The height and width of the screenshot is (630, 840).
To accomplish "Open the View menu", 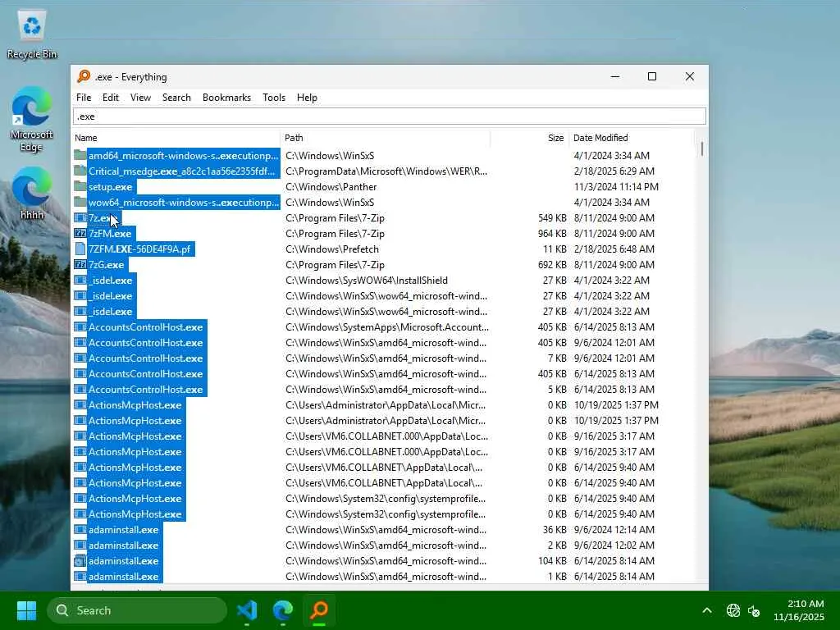I will click(x=140, y=98).
